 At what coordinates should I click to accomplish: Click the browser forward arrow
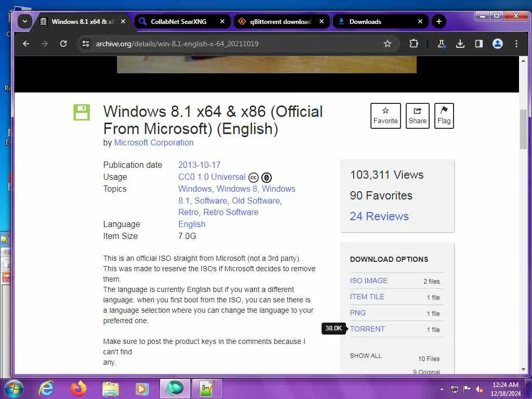(45, 44)
